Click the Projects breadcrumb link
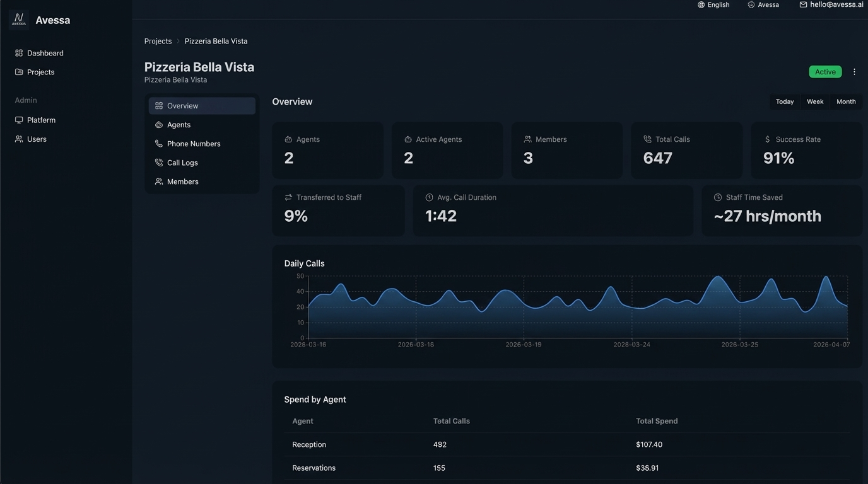 [158, 40]
